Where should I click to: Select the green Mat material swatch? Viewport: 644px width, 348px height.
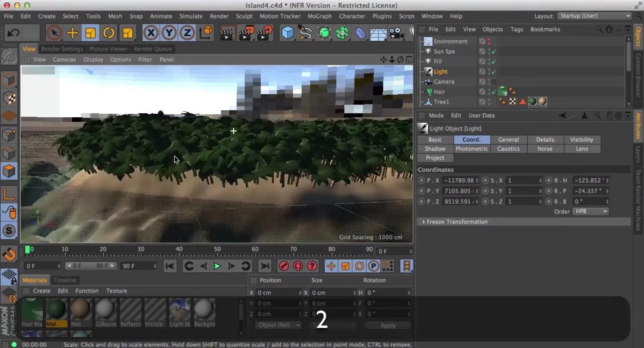tap(56, 313)
